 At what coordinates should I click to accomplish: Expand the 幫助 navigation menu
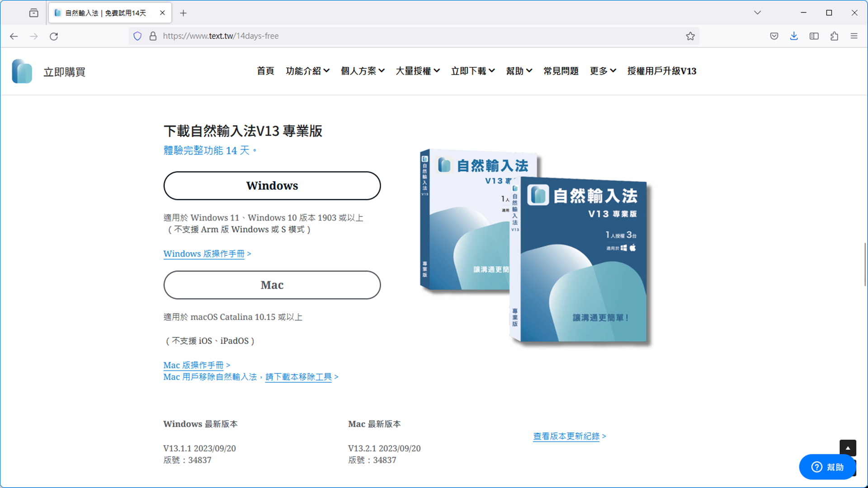519,71
